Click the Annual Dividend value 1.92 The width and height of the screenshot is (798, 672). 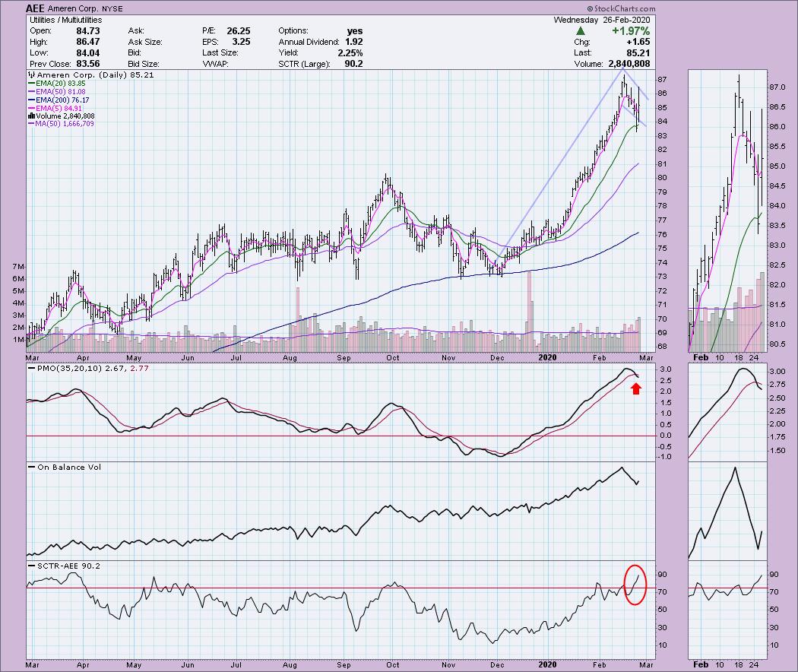353,42
